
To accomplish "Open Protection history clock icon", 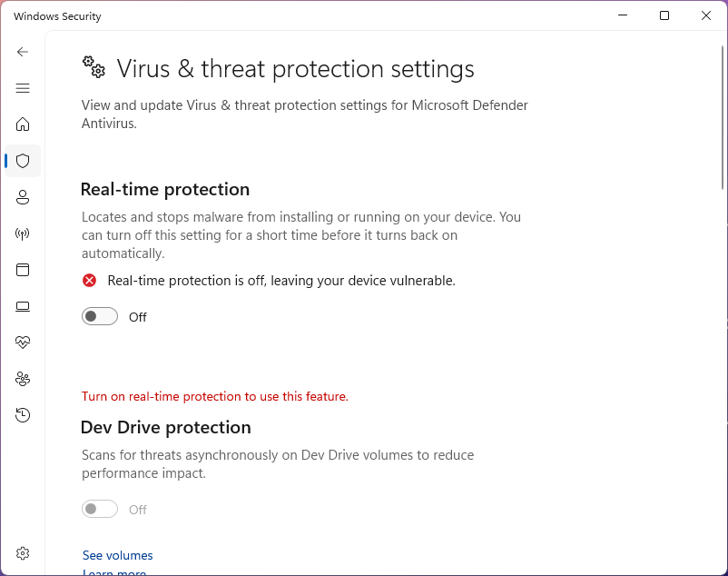I will pyautogui.click(x=23, y=415).
